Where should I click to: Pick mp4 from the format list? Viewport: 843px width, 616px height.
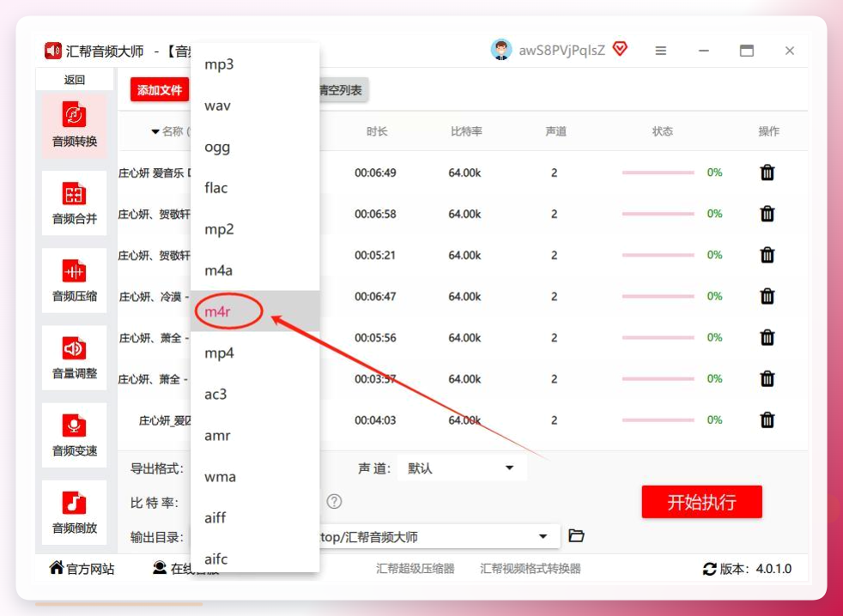(255, 353)
